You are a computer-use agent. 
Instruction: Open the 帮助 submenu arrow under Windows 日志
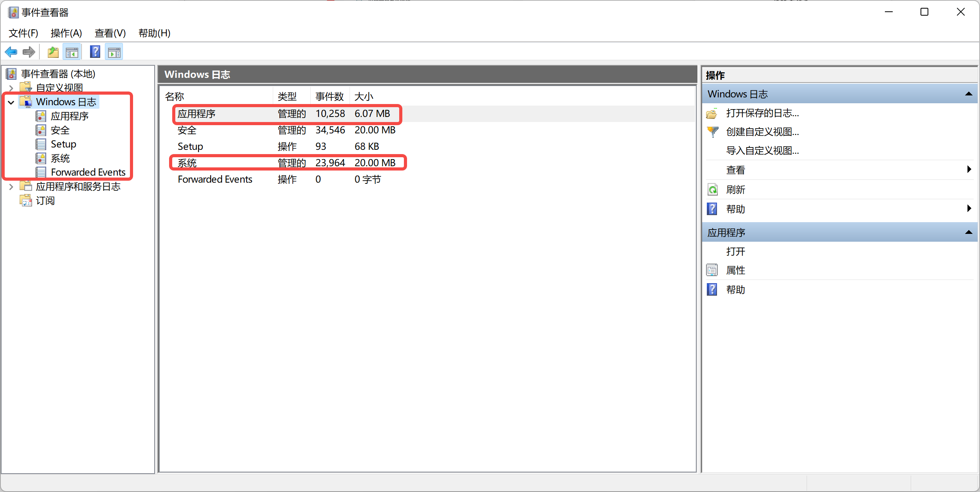(969, 208)
